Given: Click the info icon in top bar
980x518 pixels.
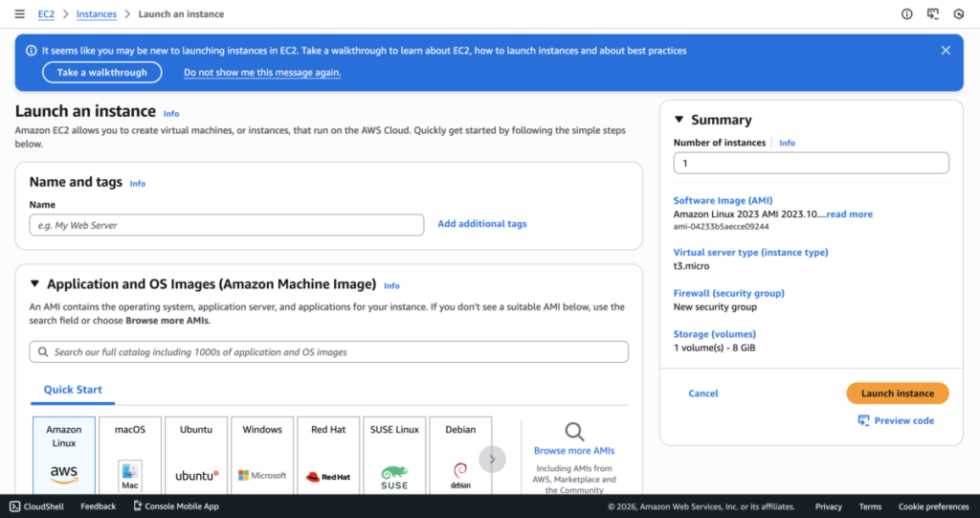Looking at the screenshot, I should coord(906,14).
